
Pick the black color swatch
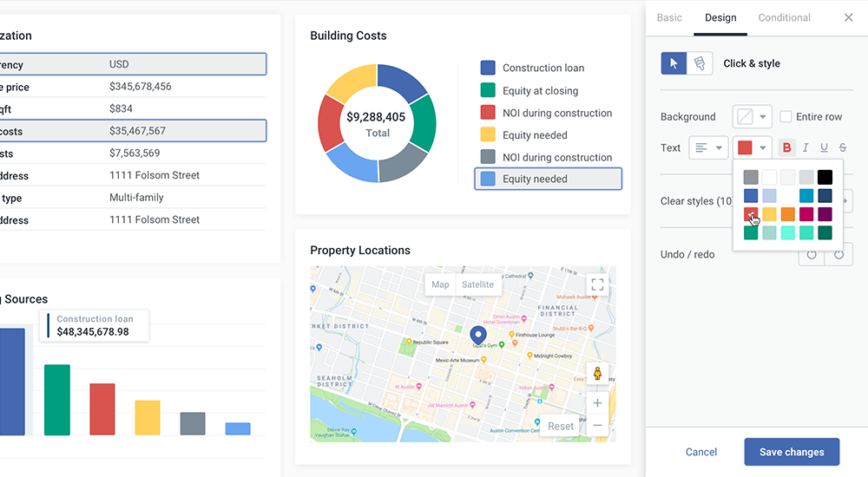[x=825, y=177]
